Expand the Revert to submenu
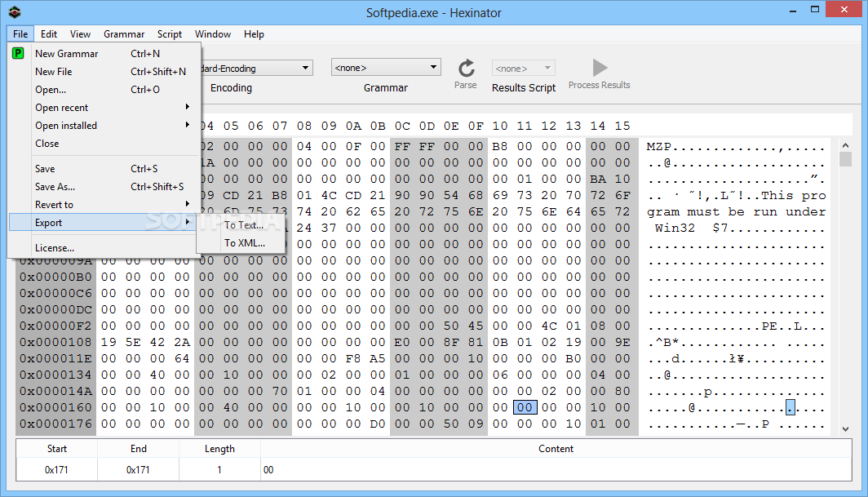This screenshot has width=868, height=497. tap(104, 205)
